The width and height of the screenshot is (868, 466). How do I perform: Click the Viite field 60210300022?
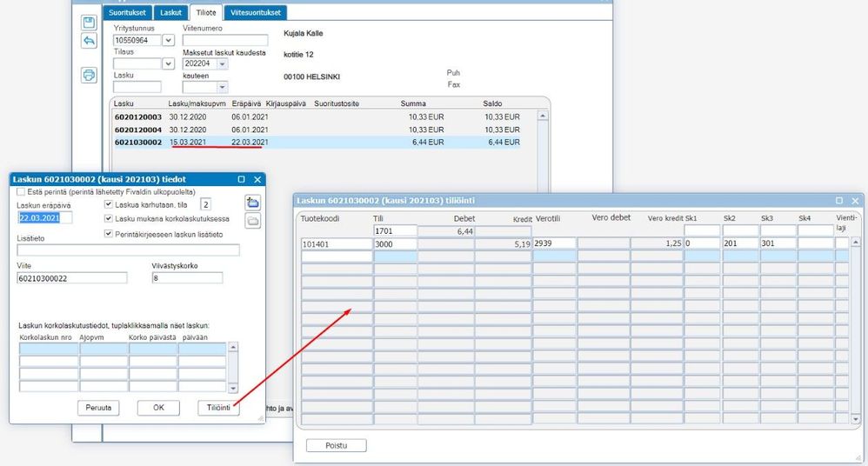(72, 278)
